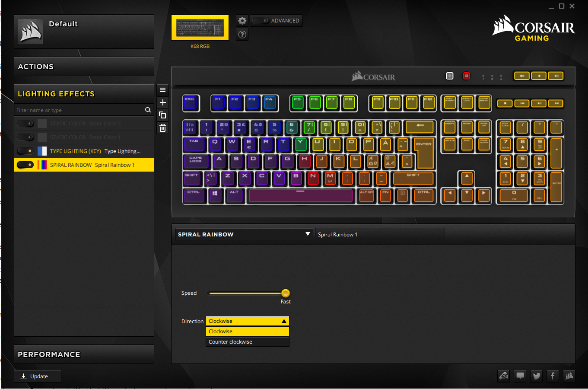This screenshot has height=389, width=588.
Task: Open device settings gear icon
Action: (x=242, y=21)
